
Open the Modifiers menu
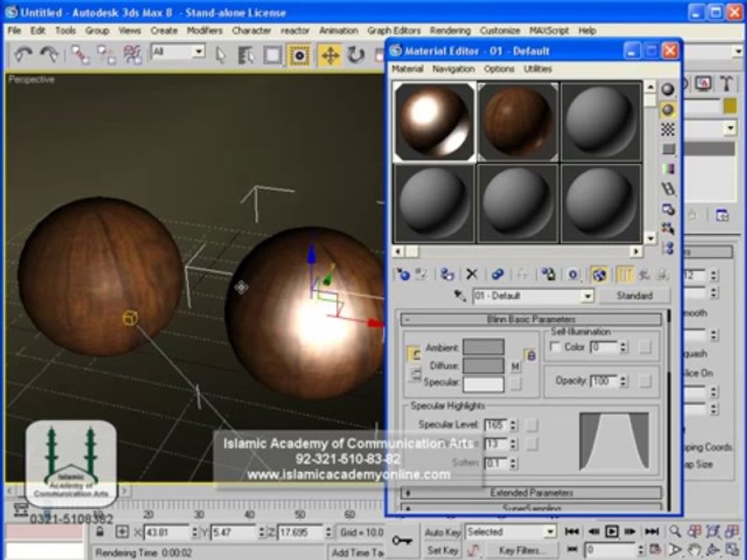tap(205, 30)
